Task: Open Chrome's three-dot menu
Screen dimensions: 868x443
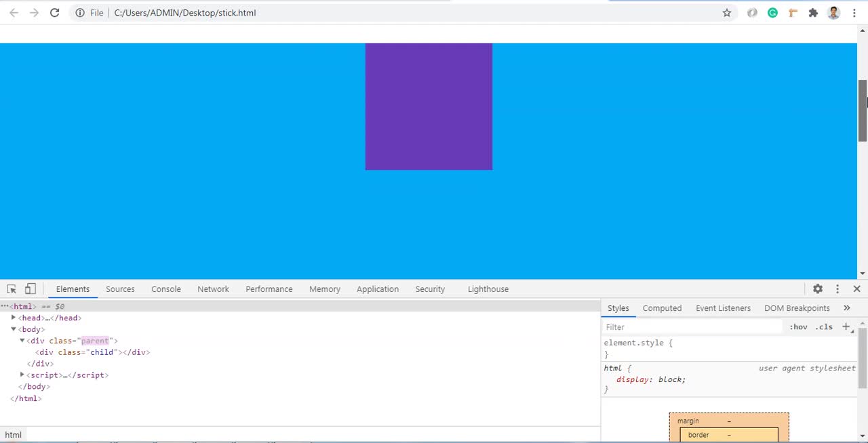Action: tap(854, 13)
